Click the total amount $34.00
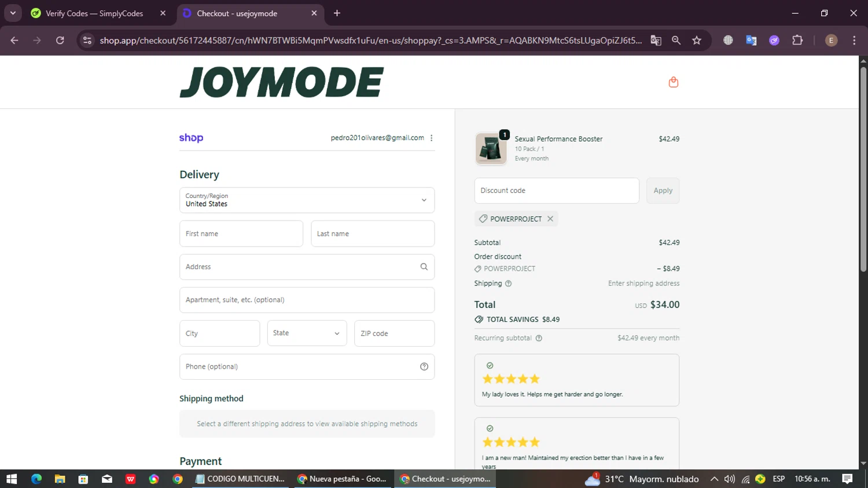The image size is (868, 488). (x=665, y=304)
